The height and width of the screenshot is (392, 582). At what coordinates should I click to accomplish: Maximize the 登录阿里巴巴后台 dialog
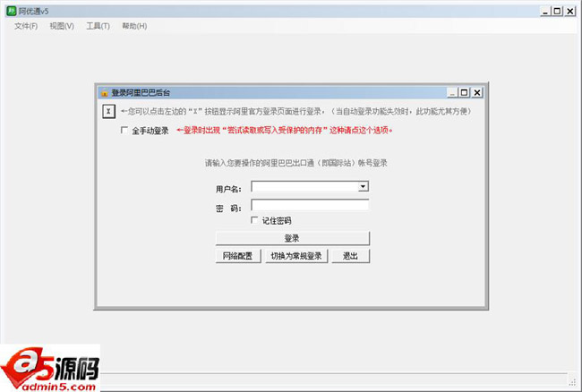pos(464,93)
